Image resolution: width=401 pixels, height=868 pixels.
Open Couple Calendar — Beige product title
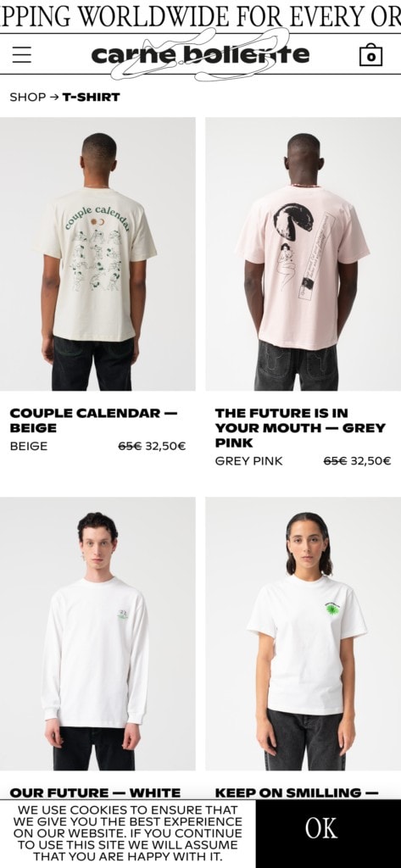(x=93, y=420)
